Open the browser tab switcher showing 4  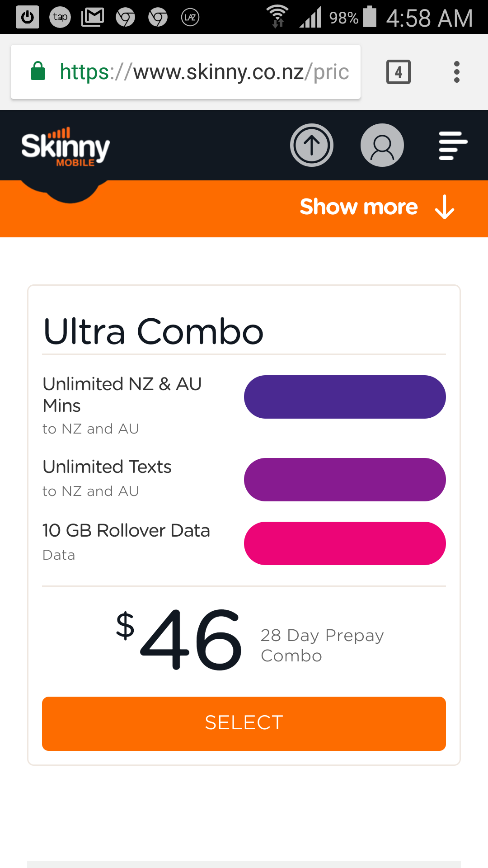398,72
